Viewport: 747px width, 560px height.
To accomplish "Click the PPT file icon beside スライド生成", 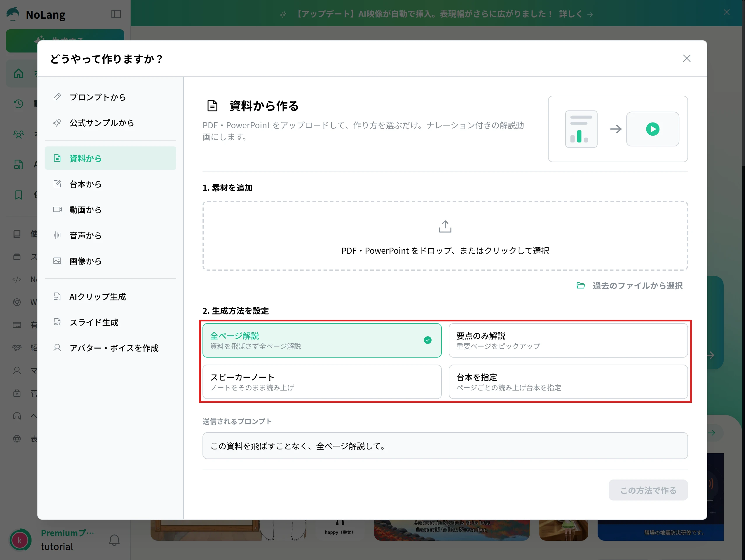I will click(x=57, y=322).
